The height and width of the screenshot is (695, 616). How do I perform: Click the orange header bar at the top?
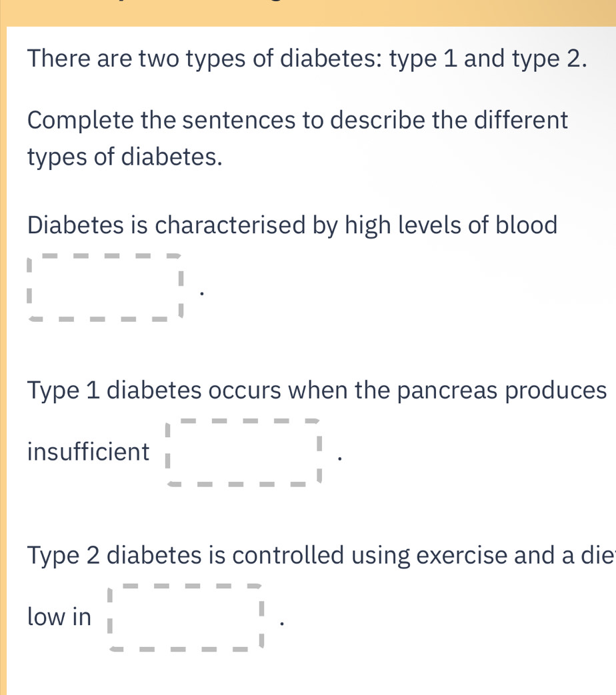coord(308,12)
